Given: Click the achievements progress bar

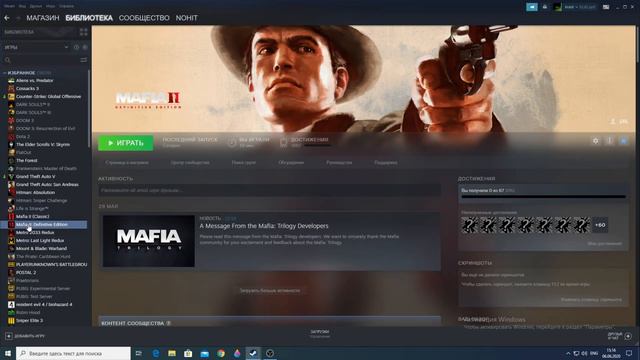Looking at the screenshot, I should click(x=543, y=196).
